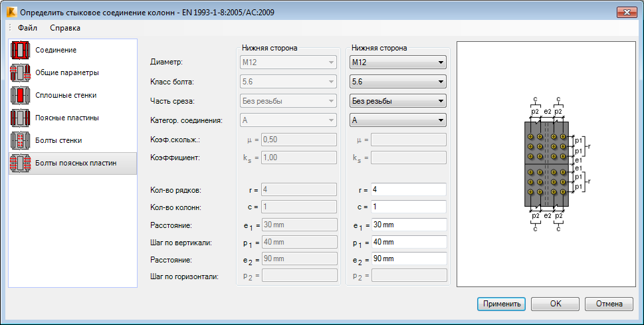Image resolution: width=644 pixels, height=325 pixels.
Task: Confirm with the OK button
Action: [556, 304]
